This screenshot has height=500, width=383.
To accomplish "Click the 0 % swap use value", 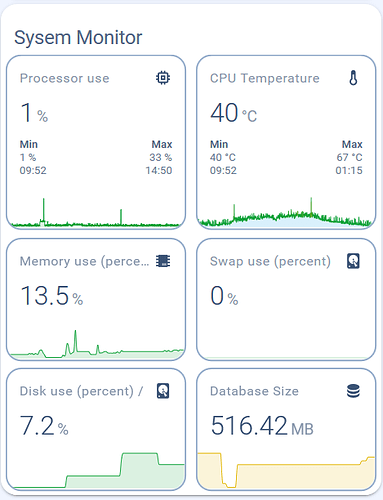I will click(x=224, y=296).
